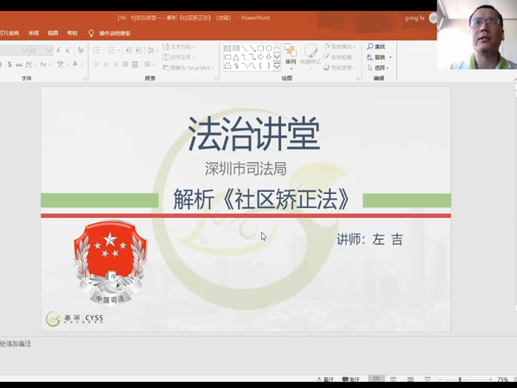Switch to Reading view

[411, 379]
